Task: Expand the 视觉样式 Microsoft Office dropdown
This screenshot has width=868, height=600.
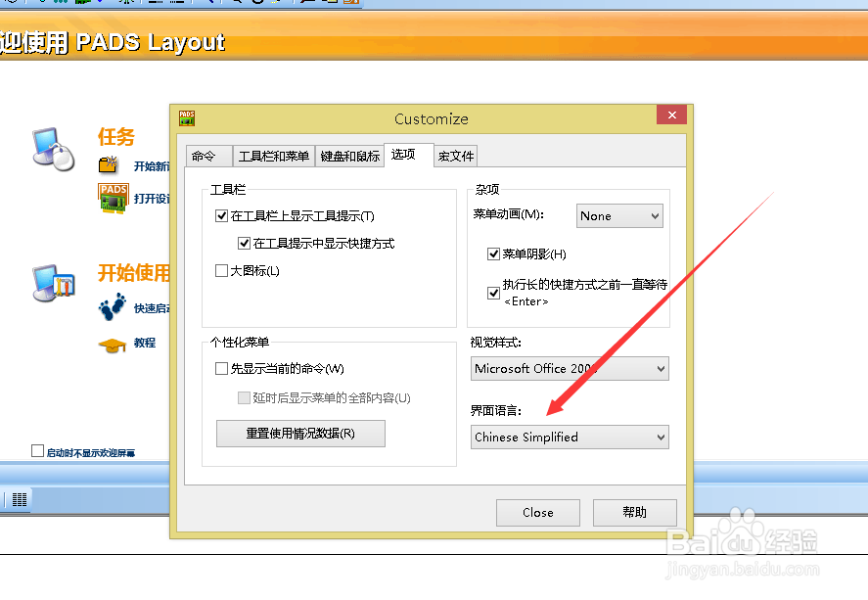Action: (570, 369)
